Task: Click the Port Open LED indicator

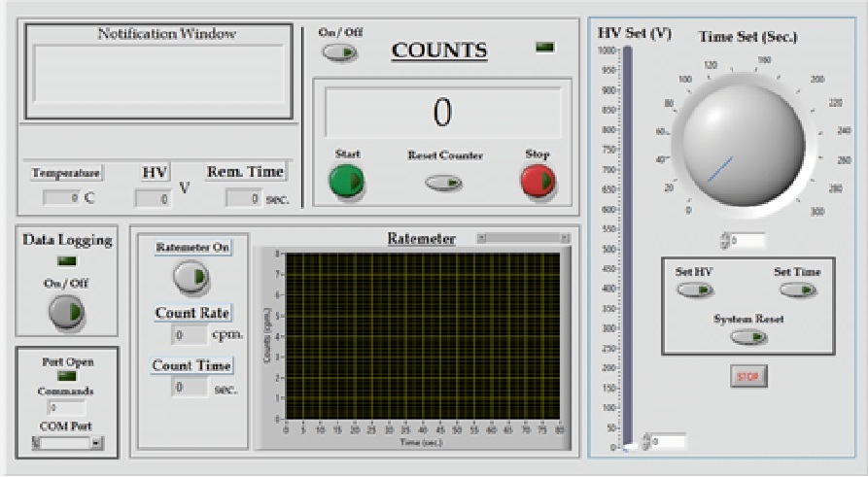Action: tap(67, 376)
